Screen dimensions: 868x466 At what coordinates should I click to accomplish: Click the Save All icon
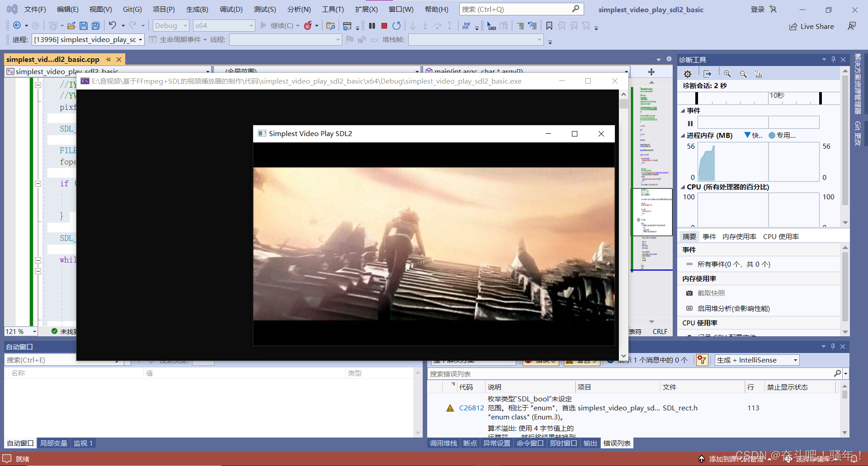(x=96, y=26)
